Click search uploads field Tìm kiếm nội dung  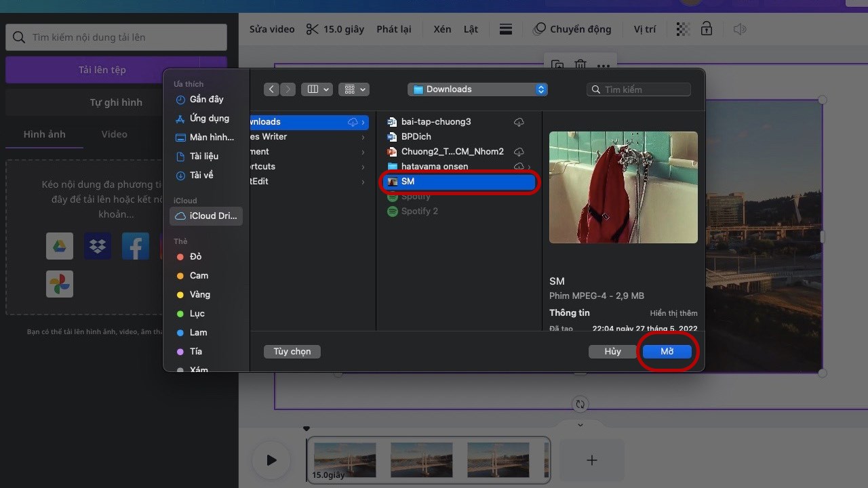tap(116, 37)
